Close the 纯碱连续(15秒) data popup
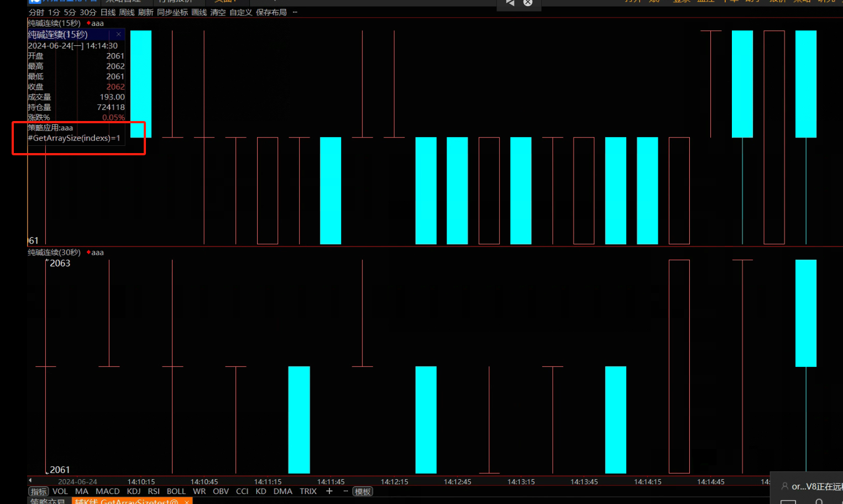The width and height of the screenshot is (843, 504). (x=118, y=34)
